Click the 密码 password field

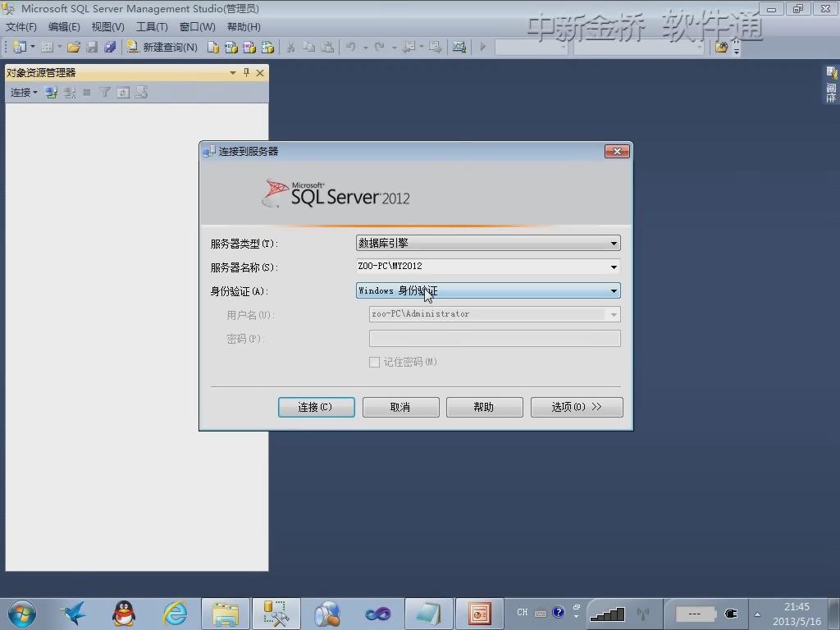(495, 338)
